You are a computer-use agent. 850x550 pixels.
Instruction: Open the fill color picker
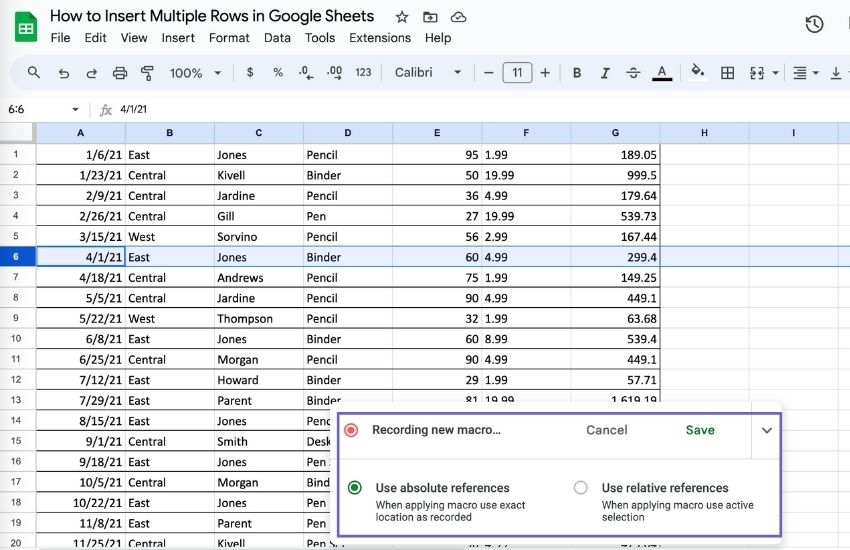click(x=698, y=72)
